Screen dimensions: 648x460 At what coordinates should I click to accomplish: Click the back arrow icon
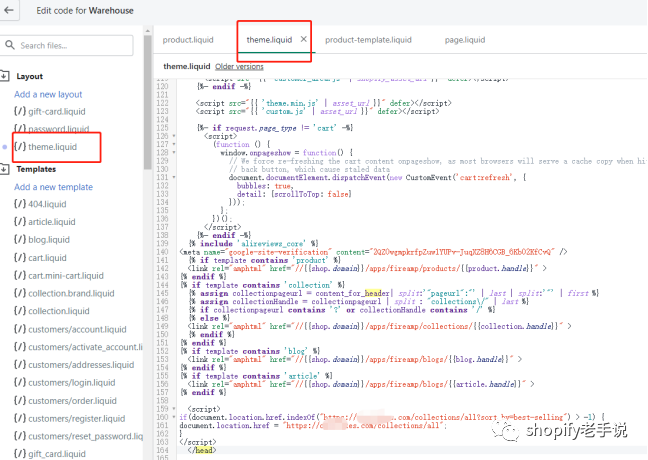click(9, 10)
